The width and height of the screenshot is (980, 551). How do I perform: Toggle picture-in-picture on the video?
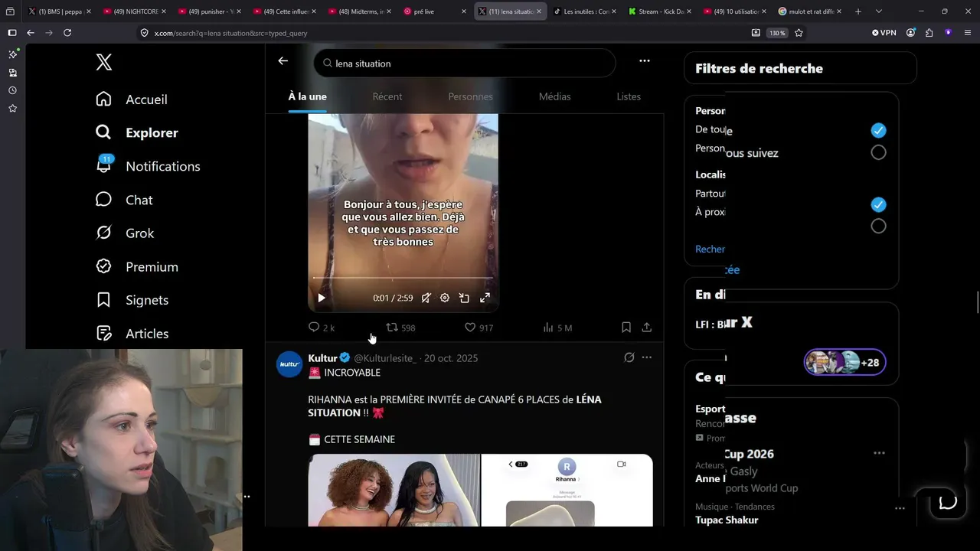click(464, 298)
